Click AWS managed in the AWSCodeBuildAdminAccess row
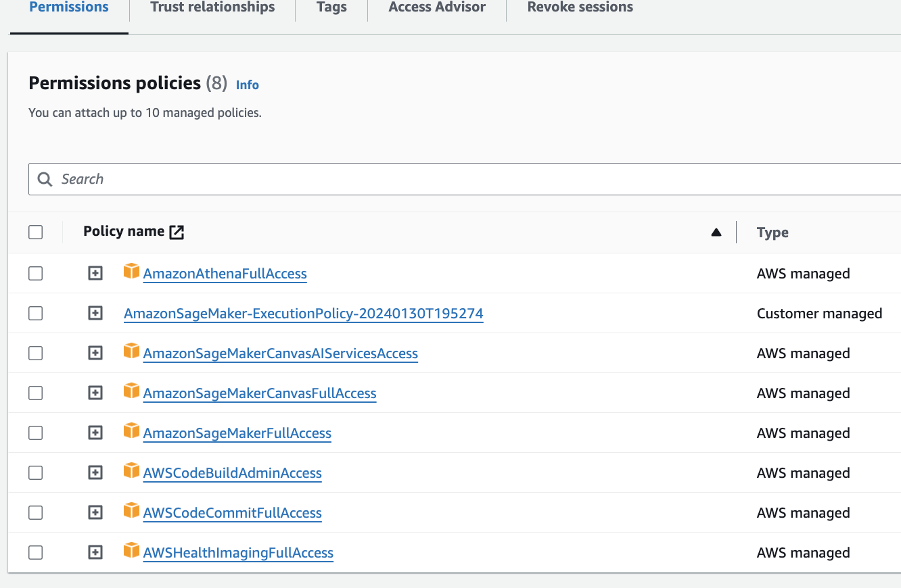This screenshot has width=901, height=588. (x=804, y=473)
